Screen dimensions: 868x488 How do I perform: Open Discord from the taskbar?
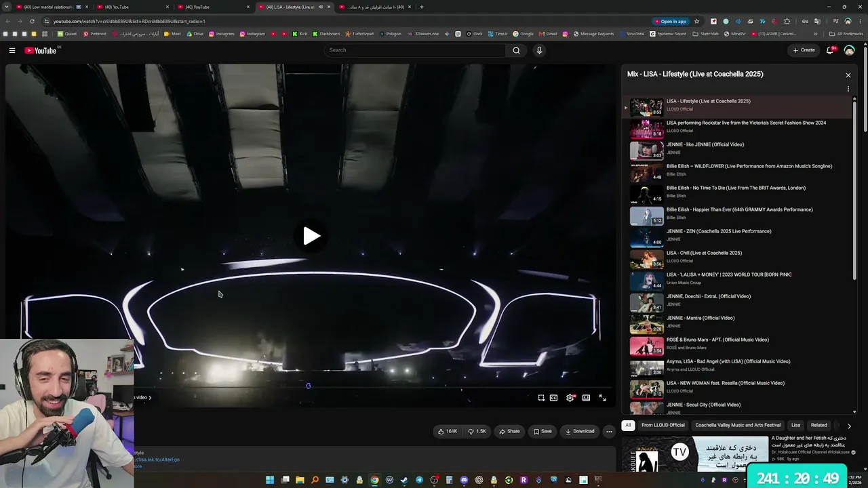[x=464, y=481]
